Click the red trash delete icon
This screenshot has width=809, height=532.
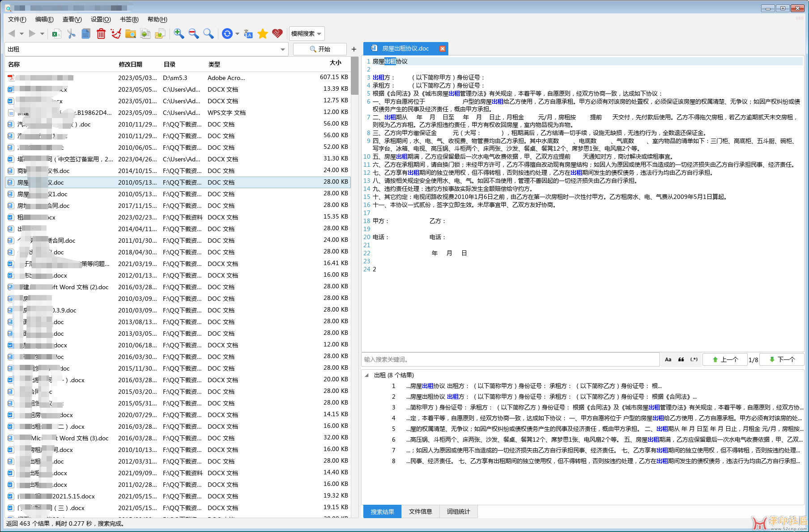coord(101,34)
